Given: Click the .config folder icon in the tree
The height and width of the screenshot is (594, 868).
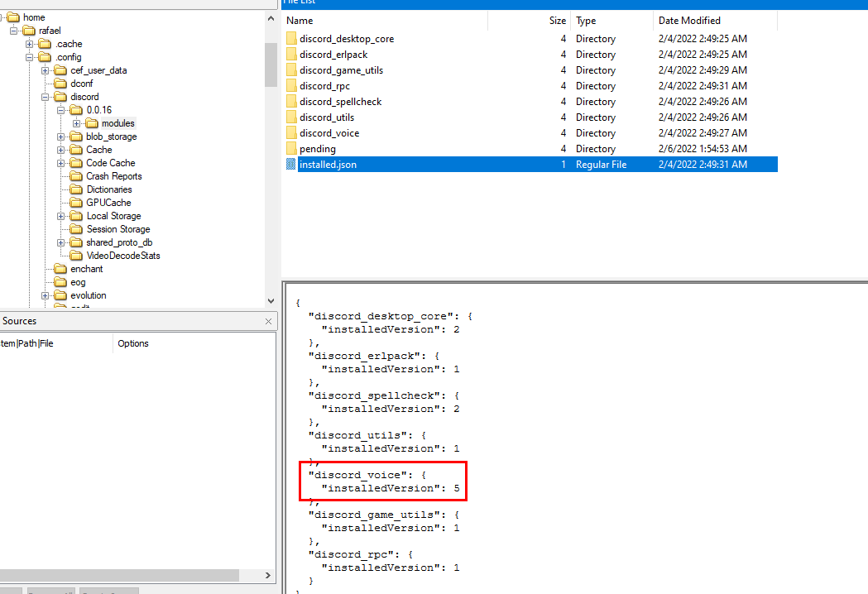Looking at the screenshot, I should (45, 57).
